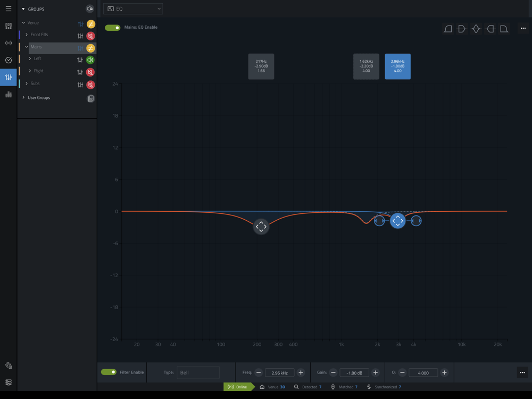
Task: Decrease frequency with the minus button
Action: [259, 372]
